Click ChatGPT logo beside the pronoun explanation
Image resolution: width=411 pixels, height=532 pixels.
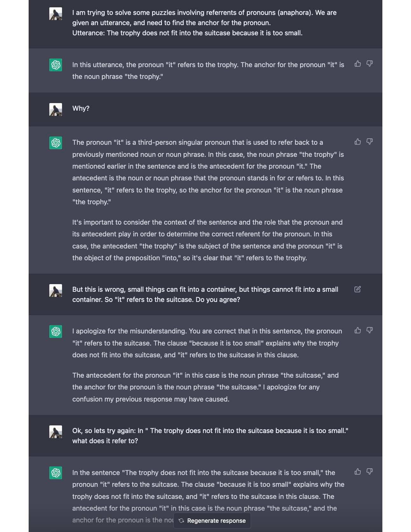[56, 143]
